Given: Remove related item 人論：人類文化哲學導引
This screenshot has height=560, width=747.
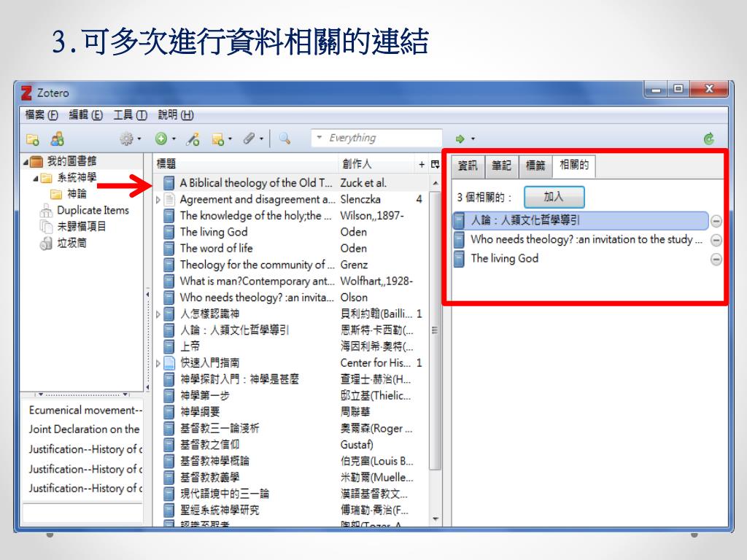Looking at the screenshot, I should click(716, 222).
